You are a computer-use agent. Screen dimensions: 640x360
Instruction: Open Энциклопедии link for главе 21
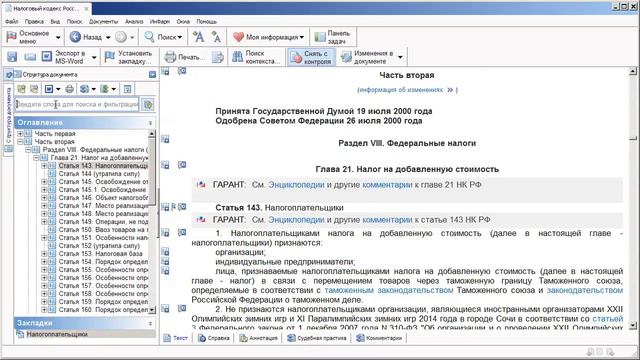pos(296,185)
